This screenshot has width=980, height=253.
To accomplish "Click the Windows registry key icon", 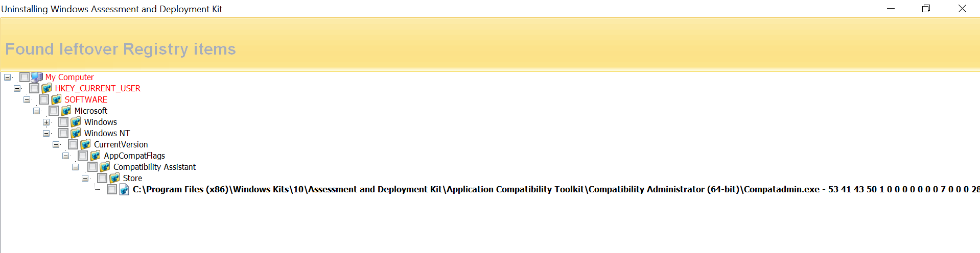I will [x=76, y=122].
